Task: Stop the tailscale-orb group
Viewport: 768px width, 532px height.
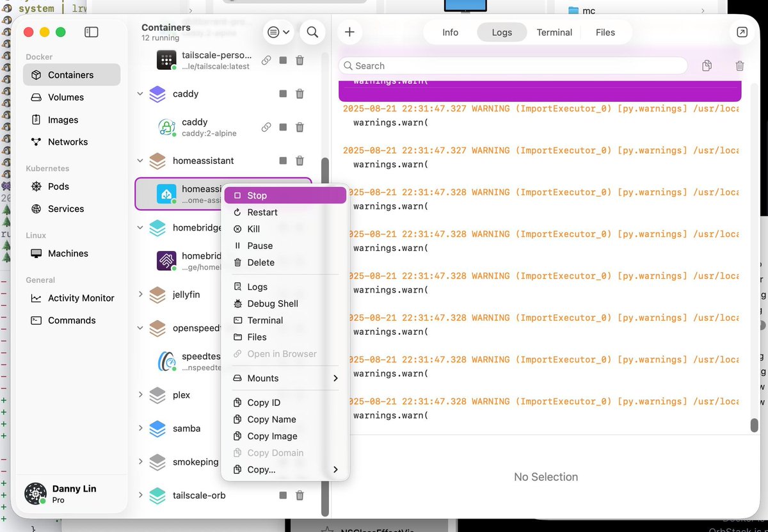Action: point(283,495)
